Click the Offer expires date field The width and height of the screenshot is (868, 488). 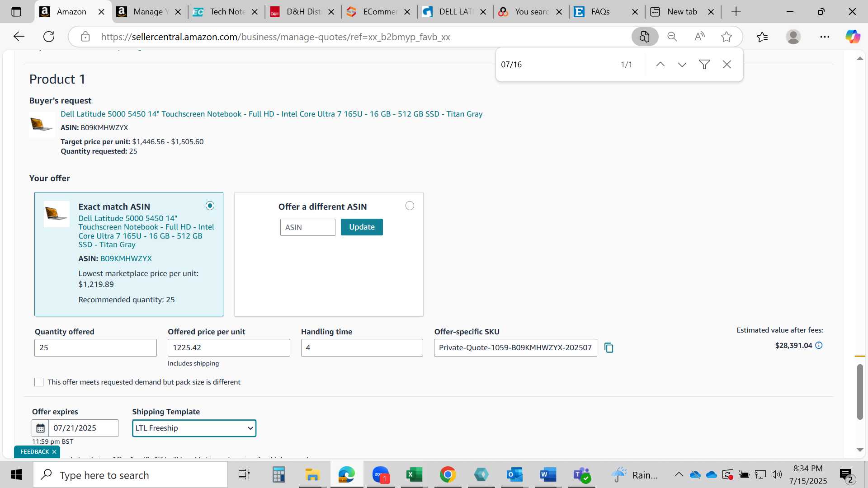click(84, 428)
